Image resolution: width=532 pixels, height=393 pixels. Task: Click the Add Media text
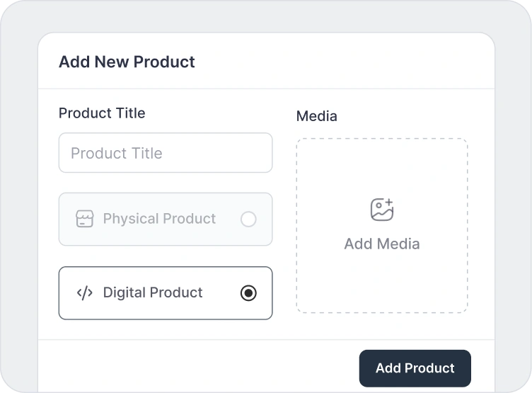pos(382,244)
